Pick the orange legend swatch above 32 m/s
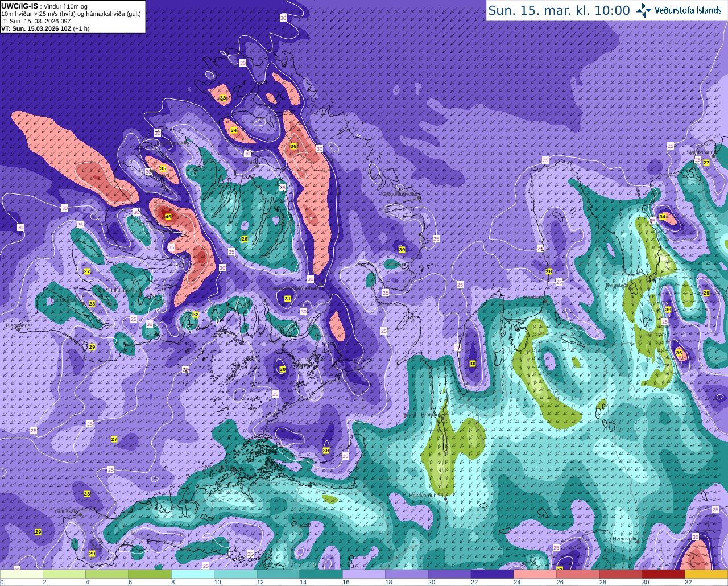This screenshot has width=728, height=586. coord(706,573)
